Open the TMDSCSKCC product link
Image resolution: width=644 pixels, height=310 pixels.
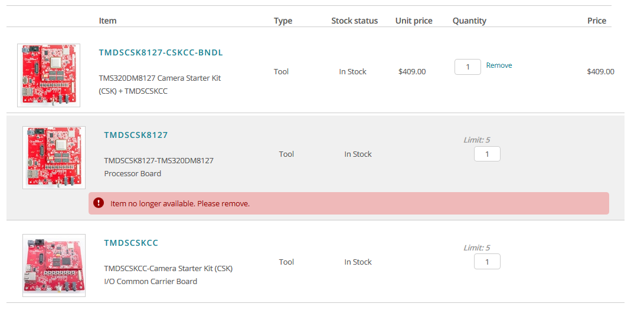pos(131,243)
